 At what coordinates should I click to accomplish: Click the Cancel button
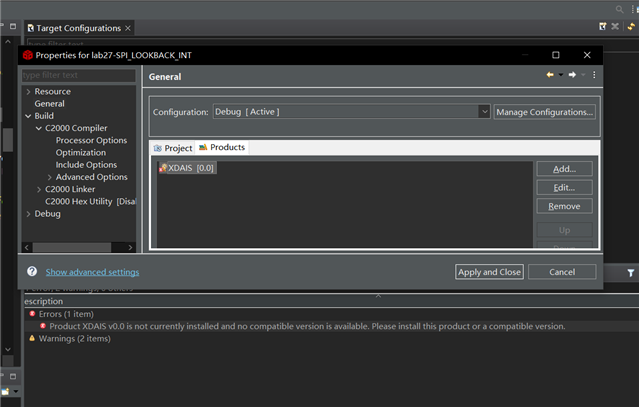coord(562,272)
